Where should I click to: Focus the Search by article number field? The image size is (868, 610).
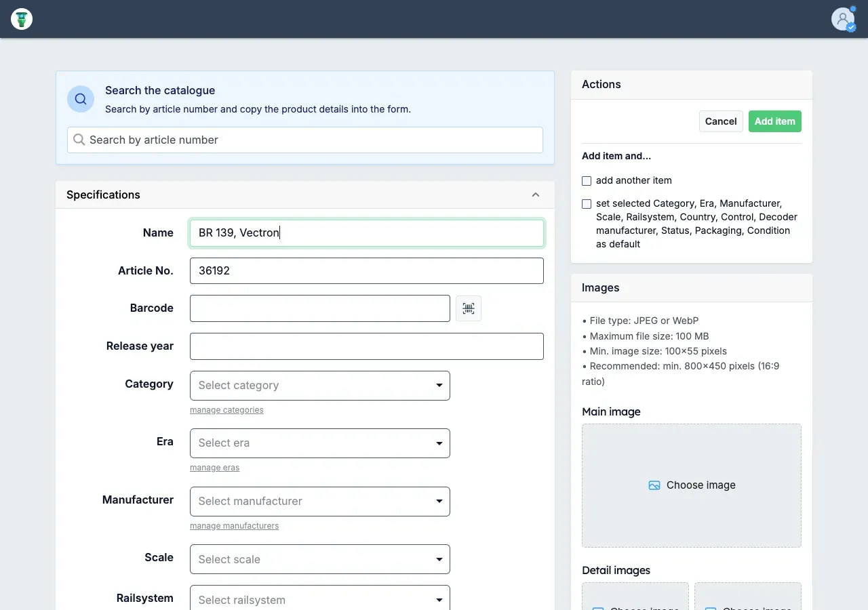pos(305,140)
